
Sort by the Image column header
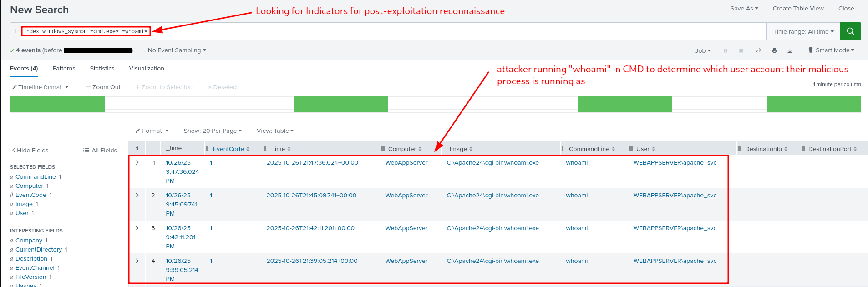point(461,149)
